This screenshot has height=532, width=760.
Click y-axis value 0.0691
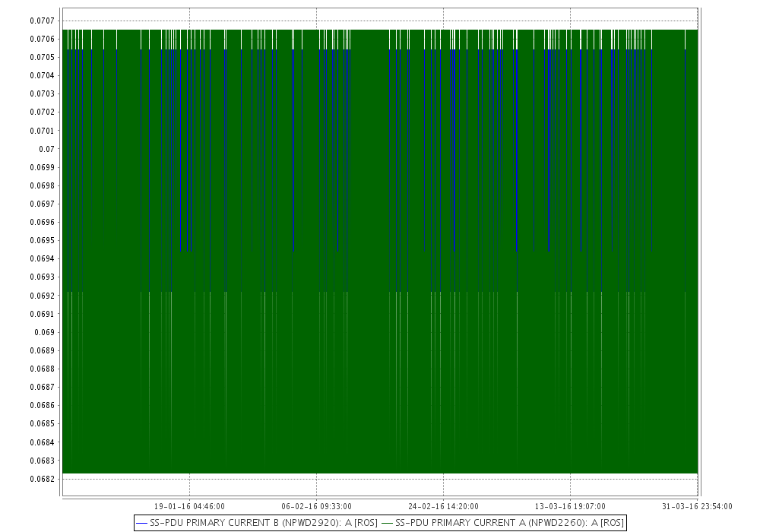[42, 314]
